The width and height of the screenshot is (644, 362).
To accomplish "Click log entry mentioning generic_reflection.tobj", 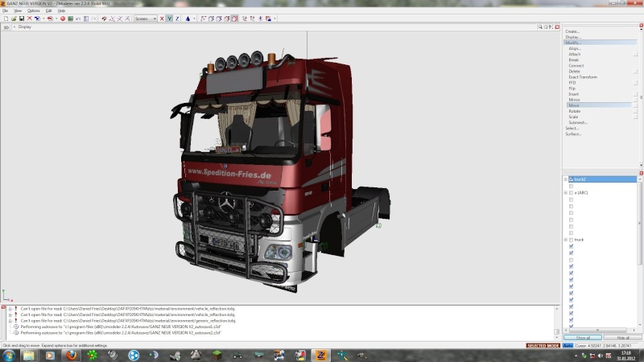I will [128, 321].
